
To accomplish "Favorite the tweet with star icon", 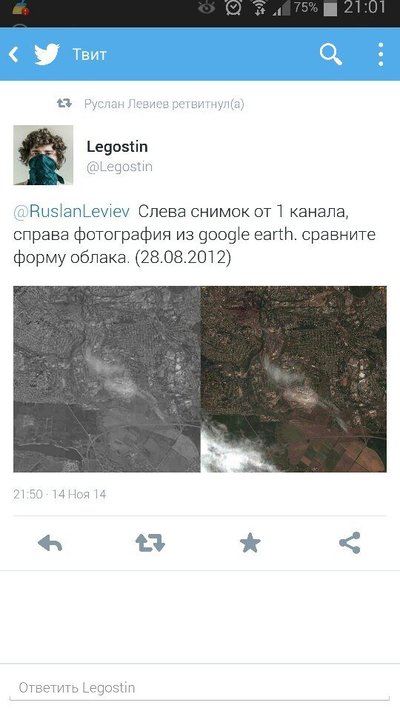I will [x=250, y=543].
